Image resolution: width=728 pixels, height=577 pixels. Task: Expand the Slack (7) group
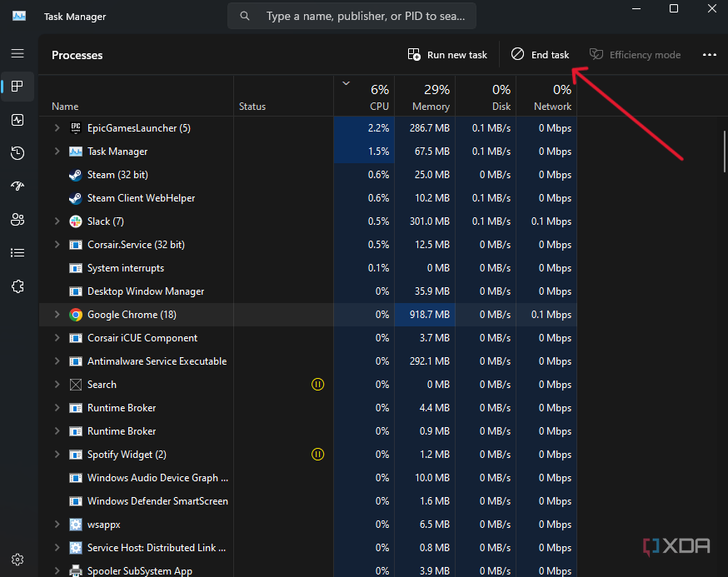click(57, 221)
